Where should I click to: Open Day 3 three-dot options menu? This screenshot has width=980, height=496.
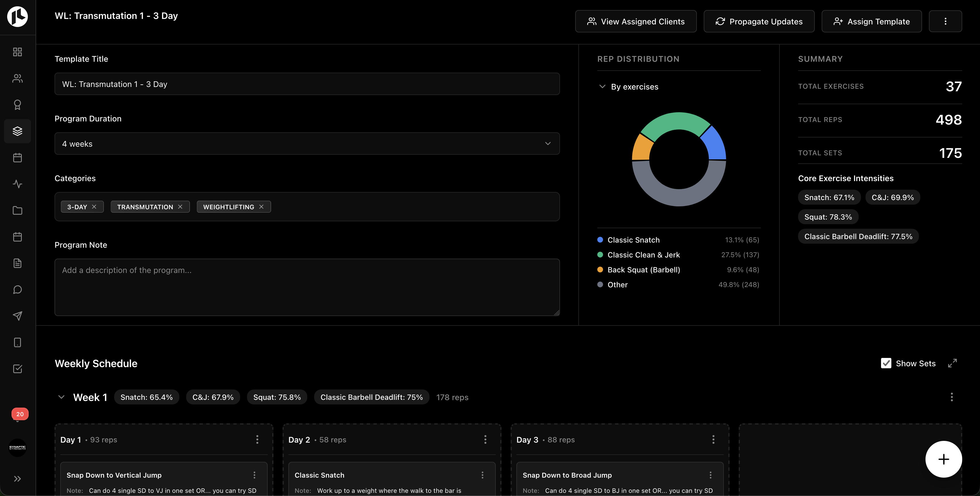click(x=713, y=440)
